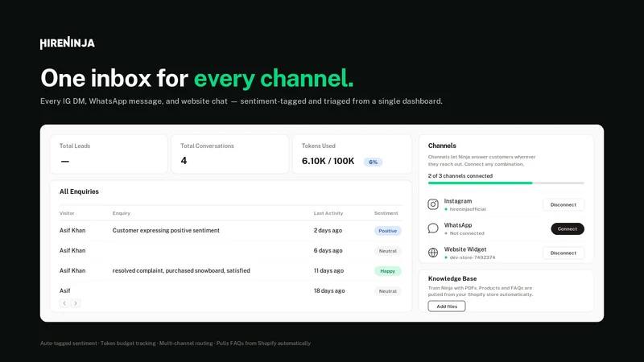This screenshot has width=644, height=362.
Task: Open enquiry 'resolved complaint, purchased snowboard, satisfied'
Action: point(181,270)
